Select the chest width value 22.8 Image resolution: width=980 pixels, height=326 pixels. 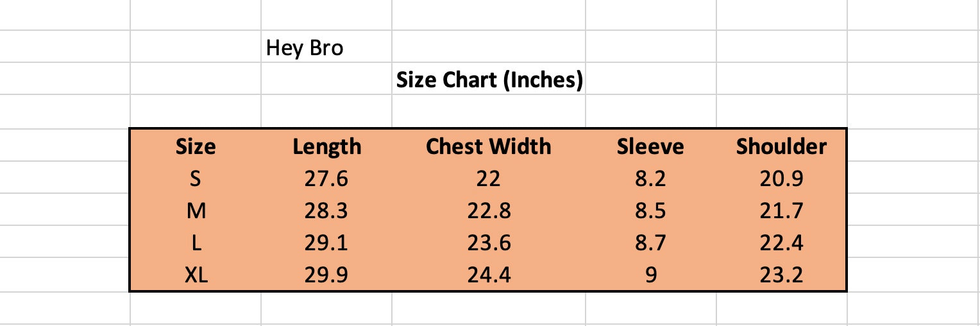pos(489,210)
